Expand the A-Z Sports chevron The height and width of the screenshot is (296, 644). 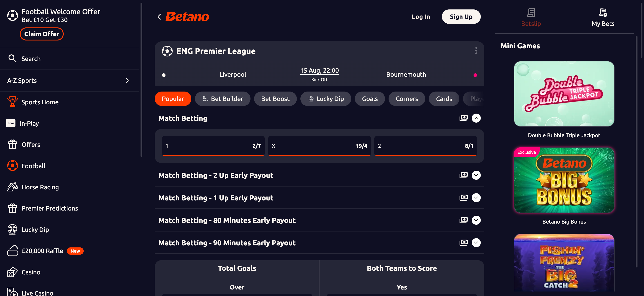point(127,81)
